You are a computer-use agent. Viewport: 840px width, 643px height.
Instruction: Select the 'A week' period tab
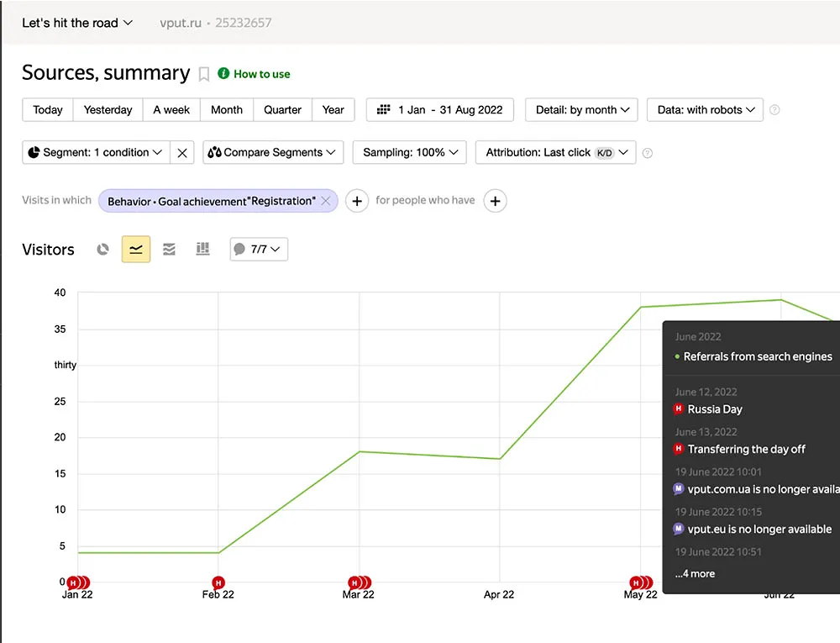click(x=171, y=110)
